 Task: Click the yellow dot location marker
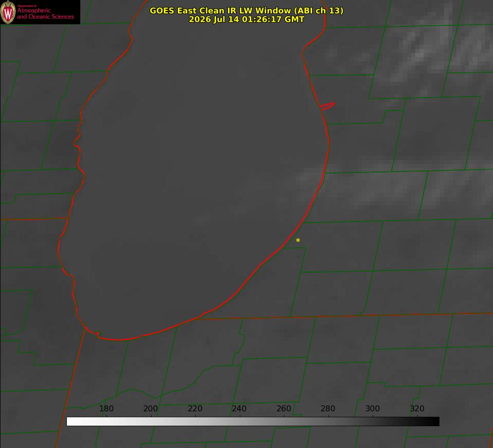(x=298, y=240)
